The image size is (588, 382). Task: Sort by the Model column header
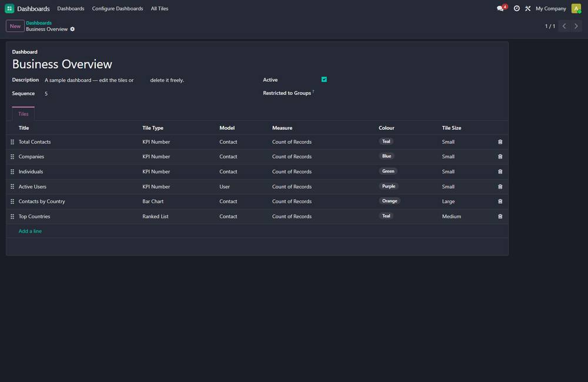(227, 128)
